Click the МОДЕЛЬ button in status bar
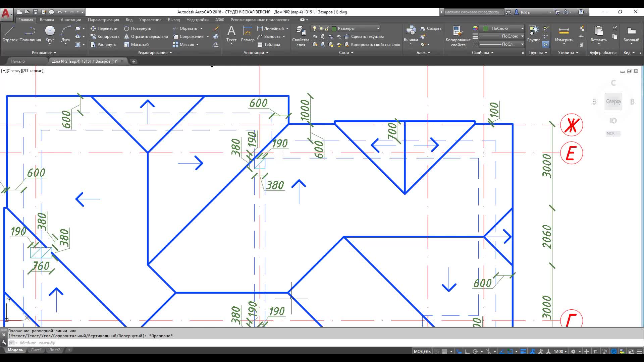Screen dimensions: 644x362 [x=422, y=351]
